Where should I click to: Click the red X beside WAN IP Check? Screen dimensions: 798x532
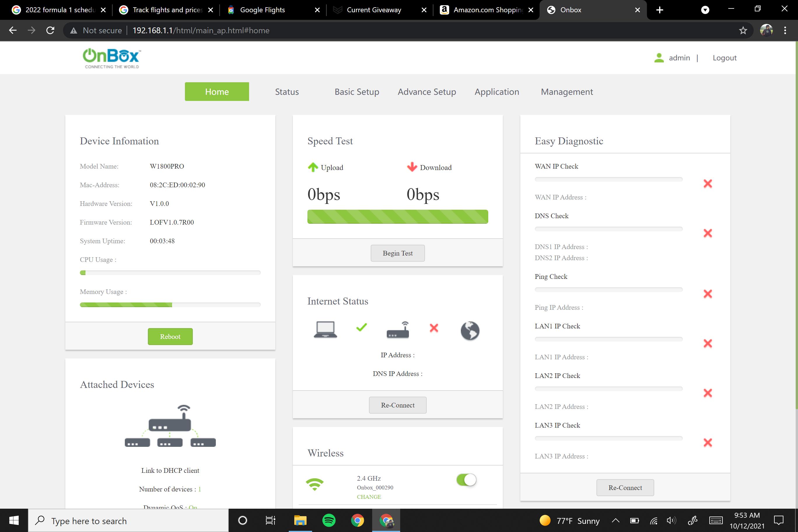point(708,183)
